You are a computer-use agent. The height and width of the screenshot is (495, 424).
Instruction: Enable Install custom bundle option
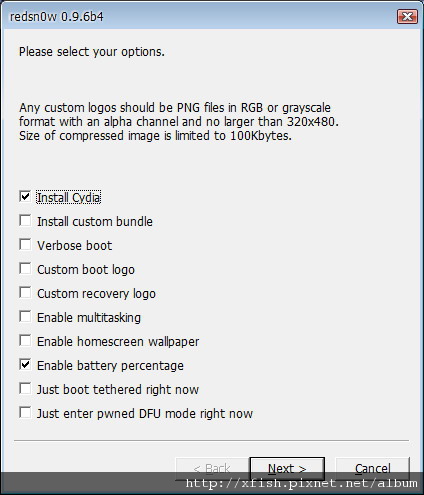[x=25, y=221]
